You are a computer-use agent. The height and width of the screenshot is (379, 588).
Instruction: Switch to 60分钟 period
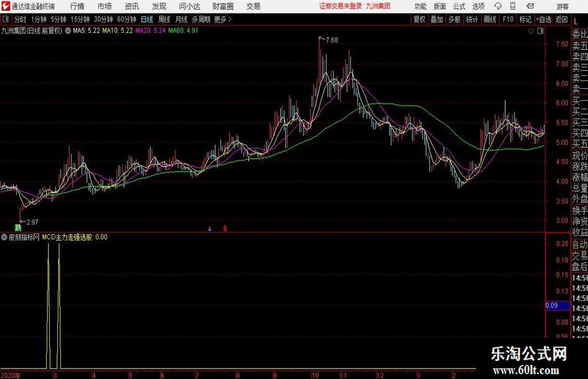point(127,19)
